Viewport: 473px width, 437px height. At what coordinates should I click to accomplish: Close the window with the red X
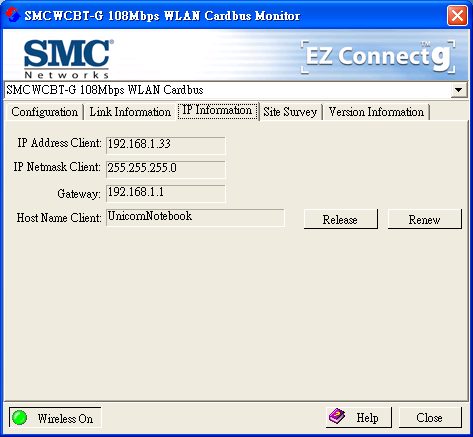coord(457,15)
